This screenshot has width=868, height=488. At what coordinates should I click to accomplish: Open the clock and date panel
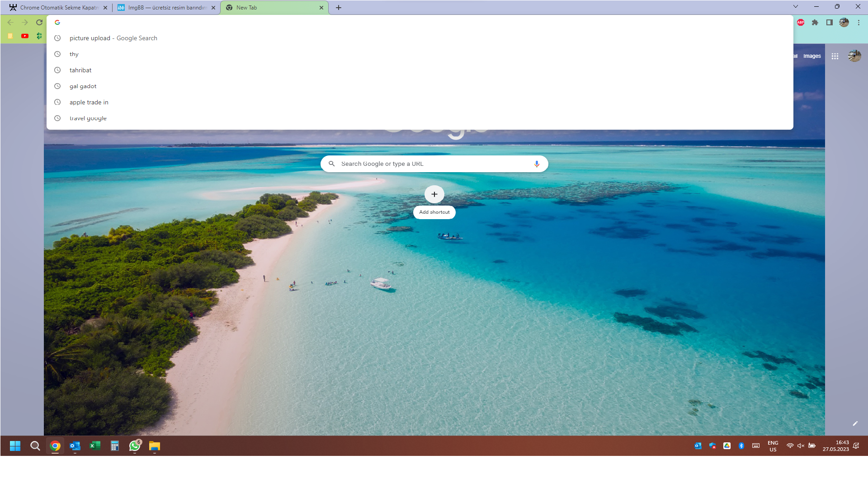(x=835, y=446)
